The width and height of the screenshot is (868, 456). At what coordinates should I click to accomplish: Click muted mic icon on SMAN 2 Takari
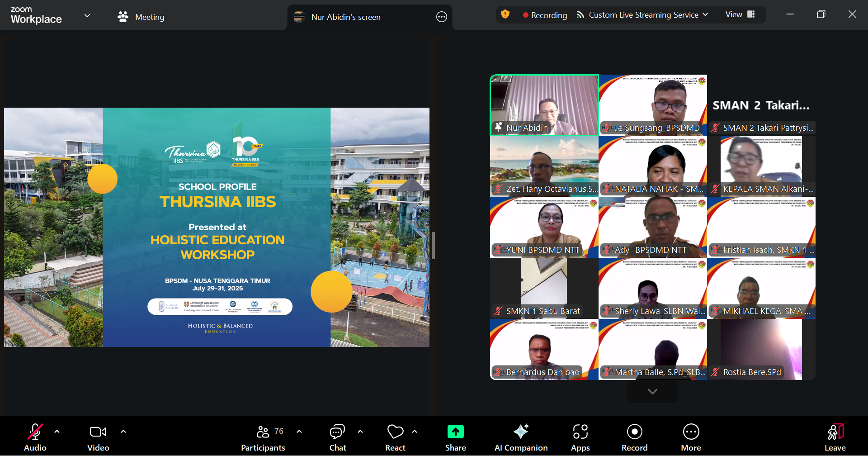pyautogui.click(x=715, y=128)
